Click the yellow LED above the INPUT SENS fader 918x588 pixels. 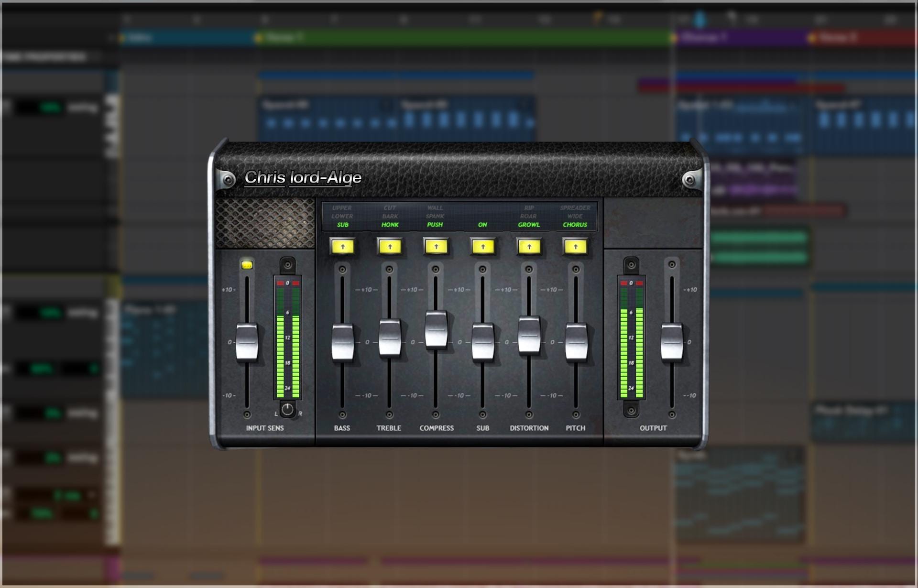coord(247,264)
